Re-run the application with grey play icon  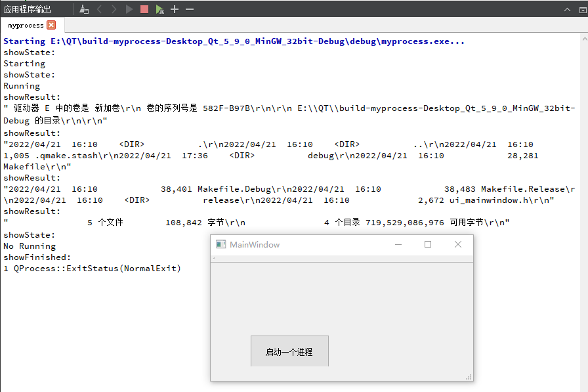tap(129, 9)
